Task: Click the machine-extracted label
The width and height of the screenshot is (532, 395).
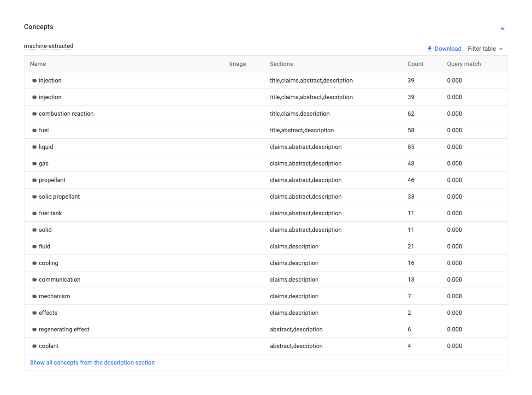Action: click(48, 46)
